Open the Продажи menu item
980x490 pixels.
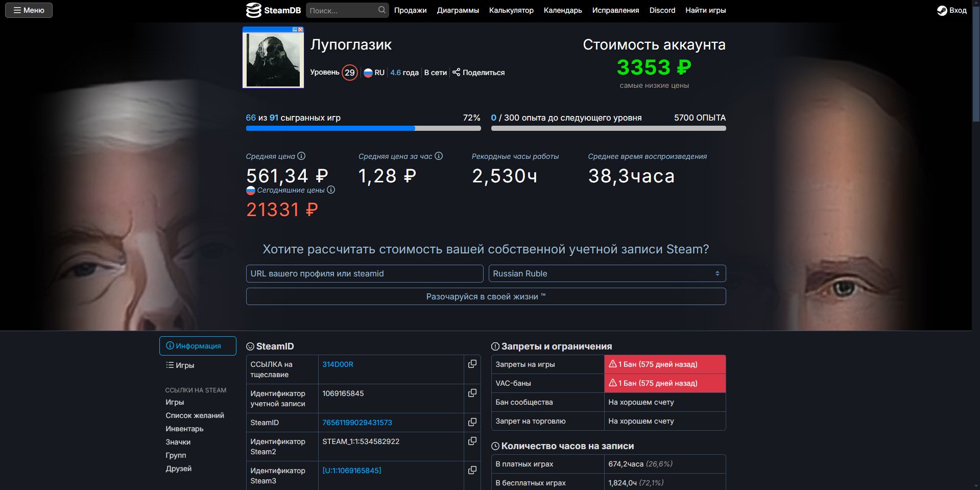(x=410, y=10)
